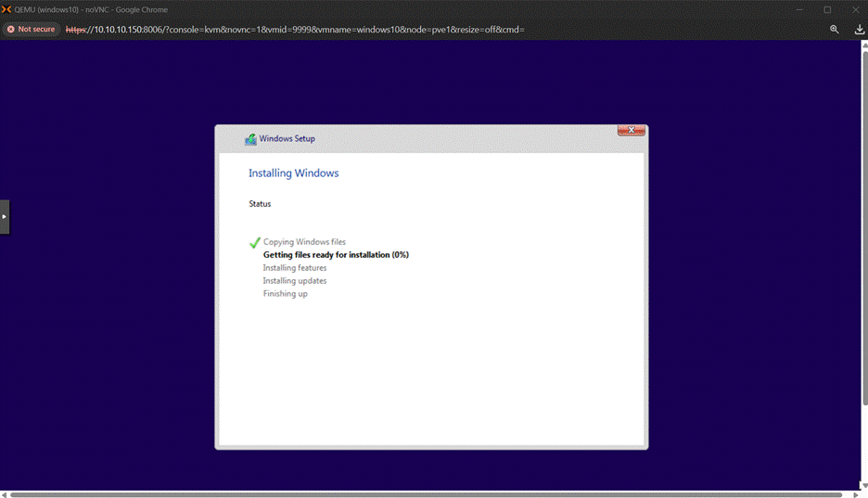
Task: Minimize the Chrome noVNC window
Action: 798,9
